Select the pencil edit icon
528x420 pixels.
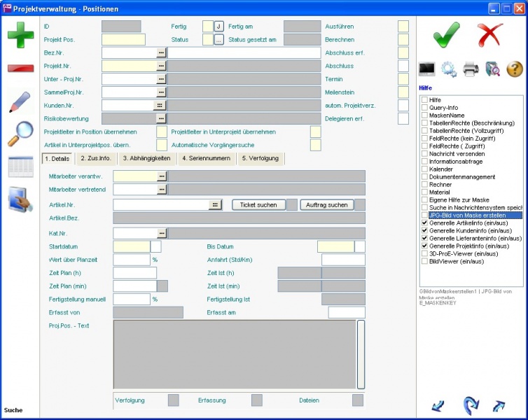pyautogui.click(x=20, y=101)
